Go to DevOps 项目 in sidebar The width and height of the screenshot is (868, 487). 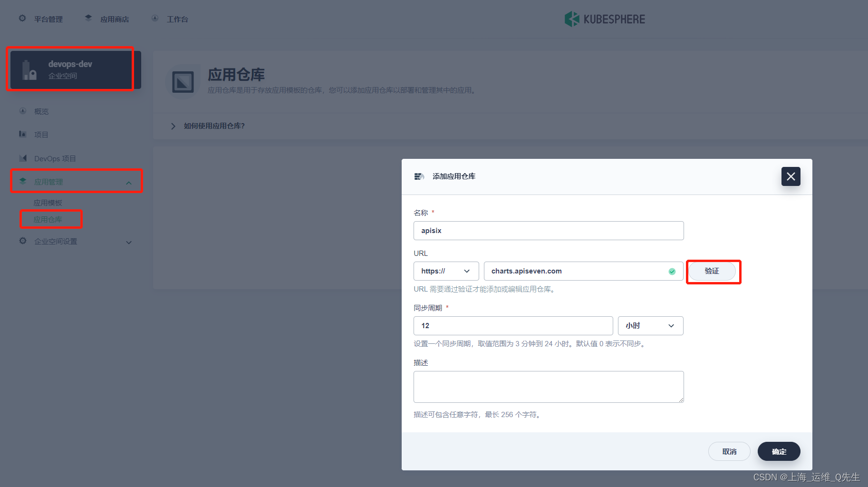pos(55,158)
